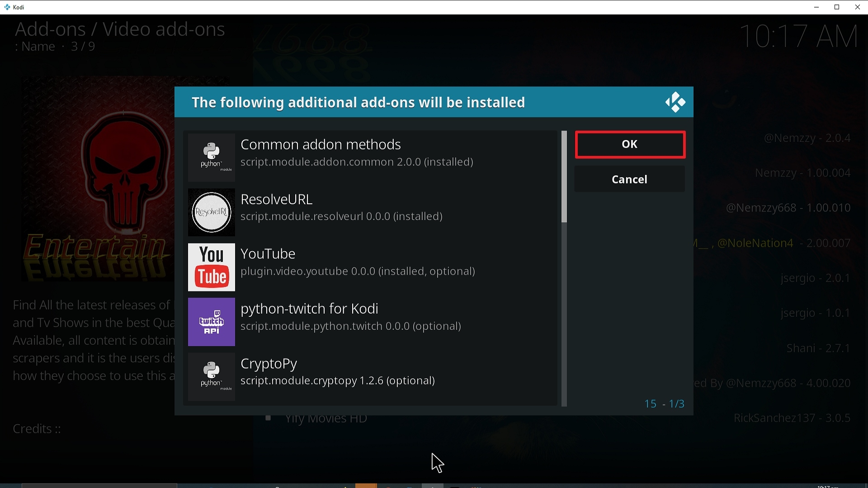Click the Kodi logo in dialog header
The width and height of the screenshot is (868, 488).
click(x=675, y=103)
